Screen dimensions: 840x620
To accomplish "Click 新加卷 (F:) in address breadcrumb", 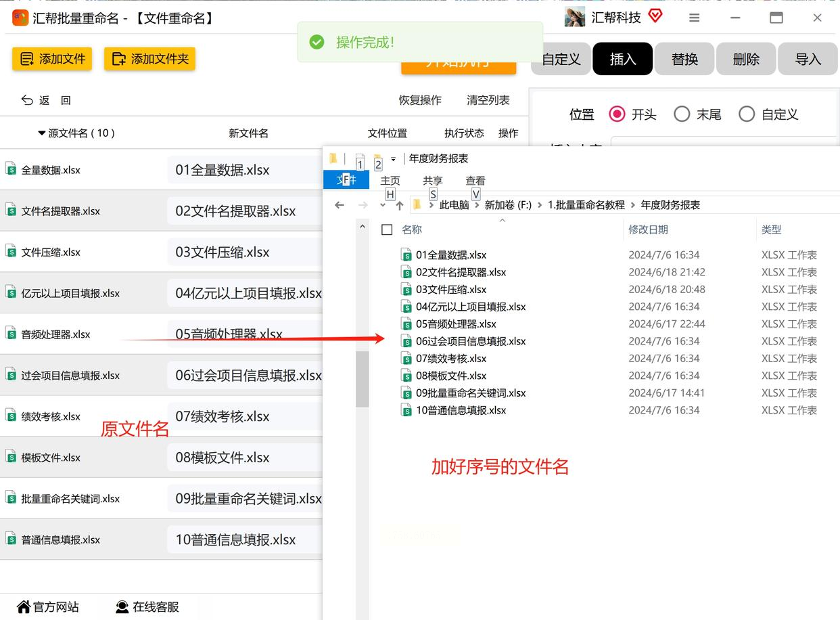I will pos(508,205).
